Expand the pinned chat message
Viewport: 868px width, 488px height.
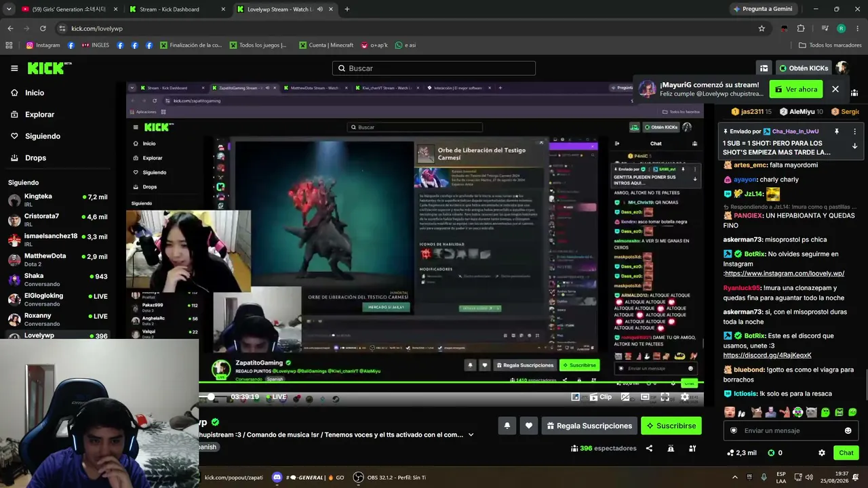tap(854, 146)
